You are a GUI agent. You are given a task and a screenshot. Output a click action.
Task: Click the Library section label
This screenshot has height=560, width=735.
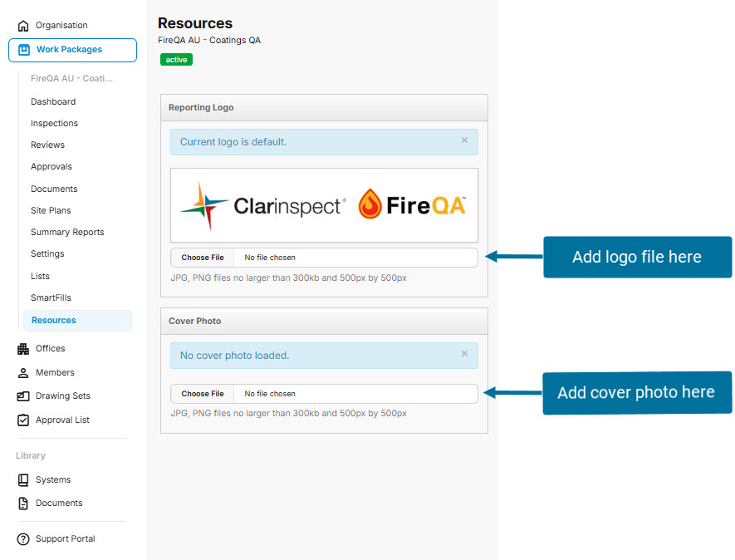coord(31,455)
